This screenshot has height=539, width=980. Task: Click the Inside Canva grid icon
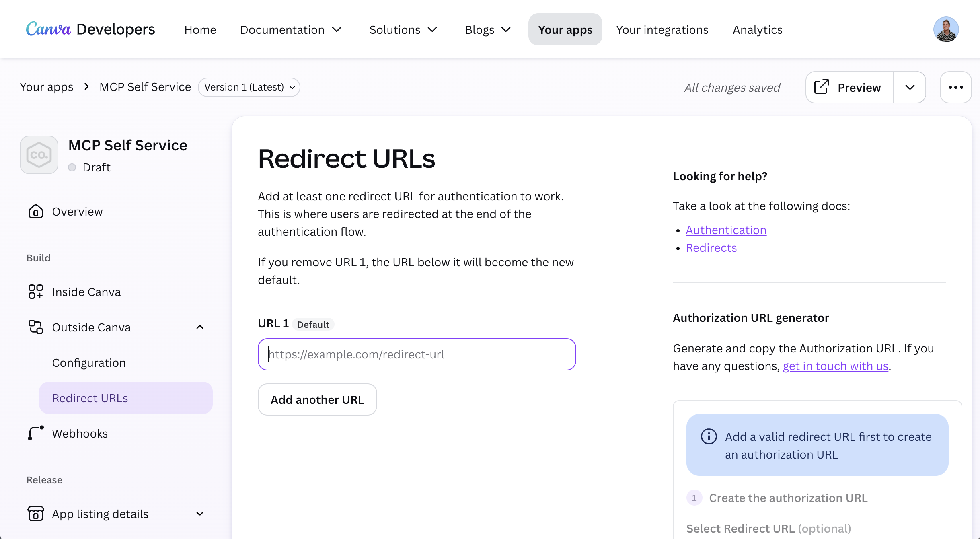coord(36,292)
